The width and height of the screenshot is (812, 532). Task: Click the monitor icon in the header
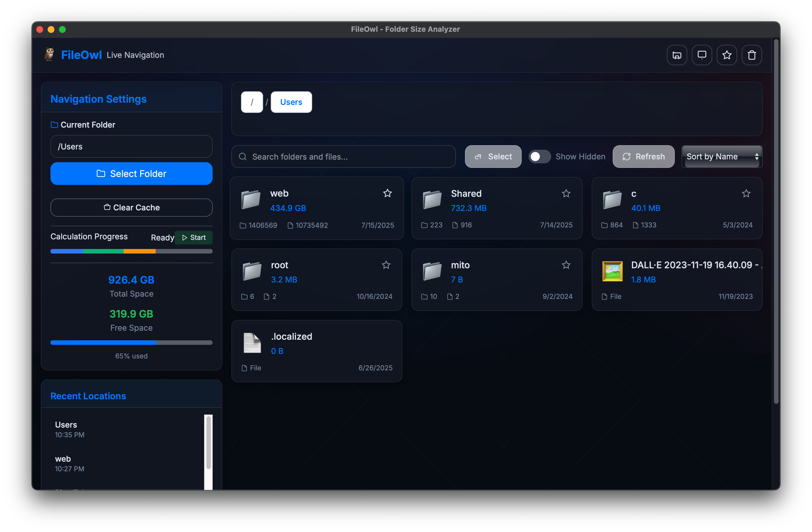coord(701,55)
